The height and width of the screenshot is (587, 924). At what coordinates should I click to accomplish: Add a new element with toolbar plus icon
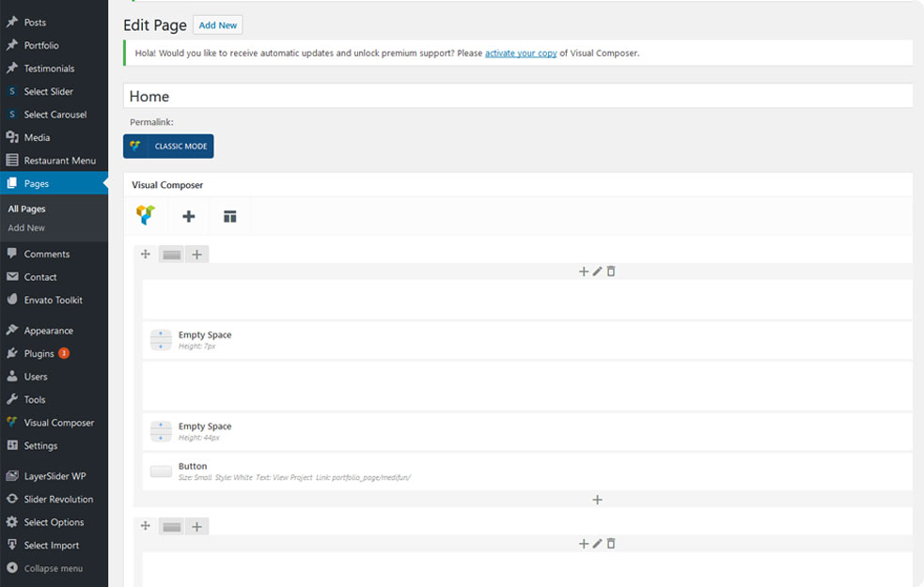click(x=189, y=216)
